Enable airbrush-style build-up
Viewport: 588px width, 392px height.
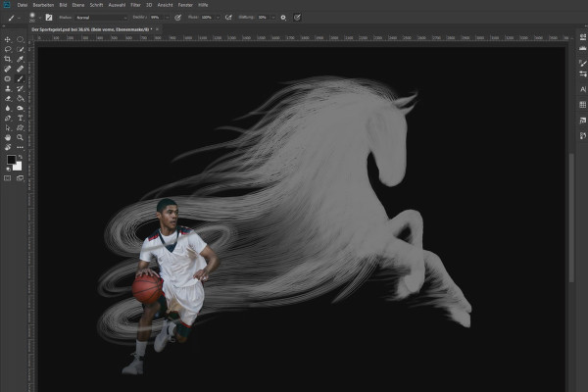pos(228,18)
